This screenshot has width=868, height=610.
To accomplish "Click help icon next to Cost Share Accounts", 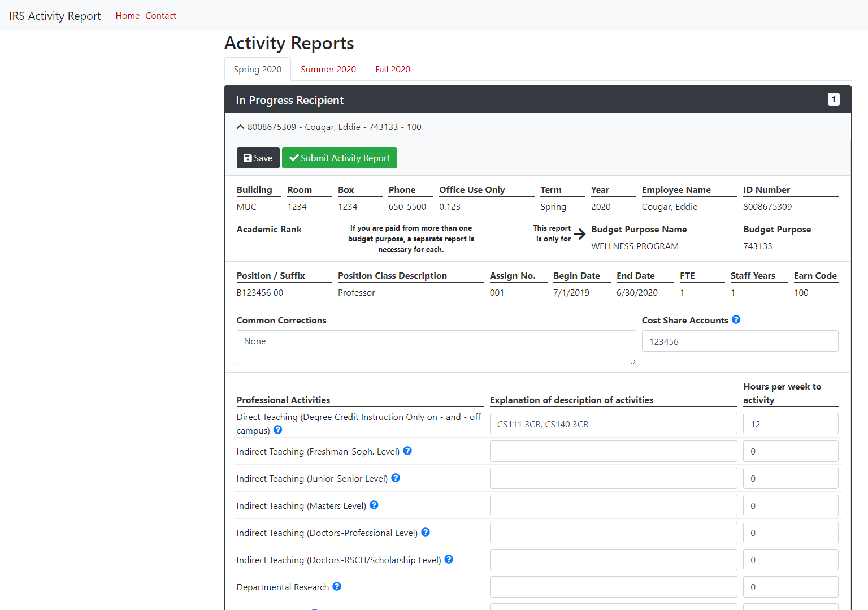I will tap(736, 319).
